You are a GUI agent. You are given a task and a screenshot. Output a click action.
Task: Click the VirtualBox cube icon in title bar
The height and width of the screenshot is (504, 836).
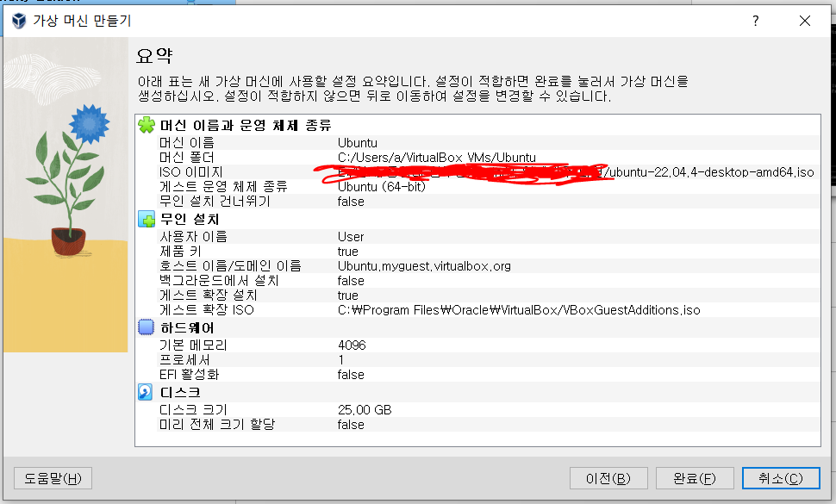[x=19, y=21]
